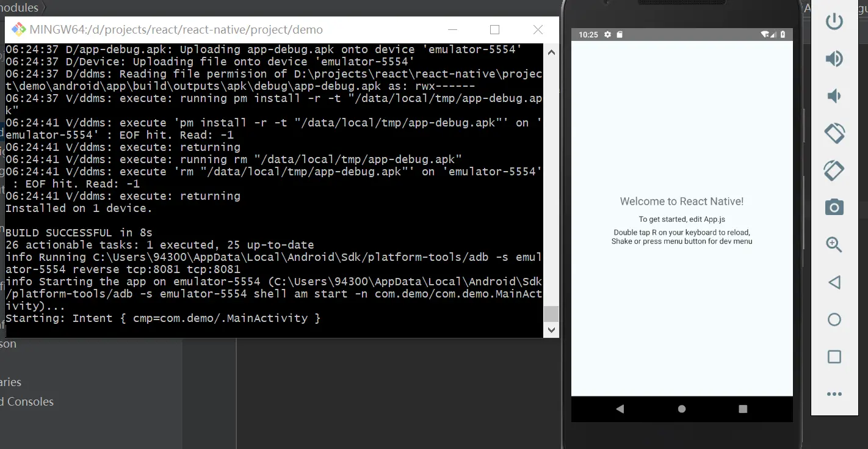The width and height of the screenshot is (868, 449).
Task: Click the Overview square in the emulator side toolbar
Action: point(834,357)
